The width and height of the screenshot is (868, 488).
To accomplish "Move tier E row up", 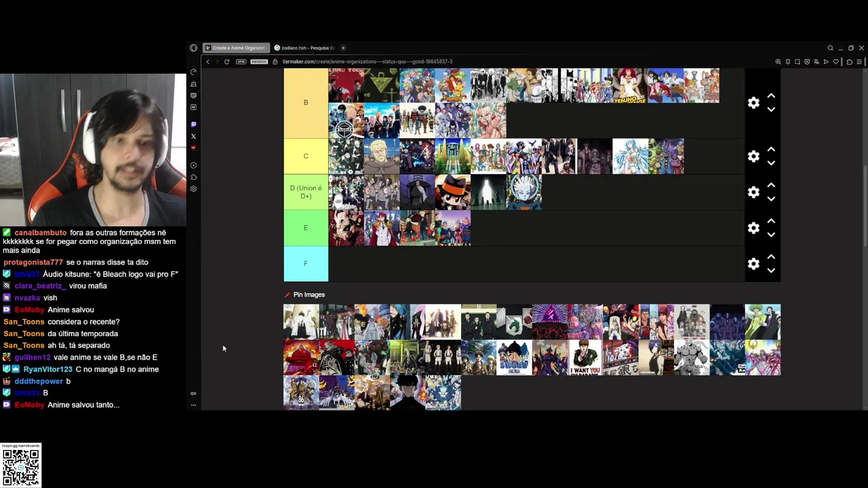I will point(771,221).
